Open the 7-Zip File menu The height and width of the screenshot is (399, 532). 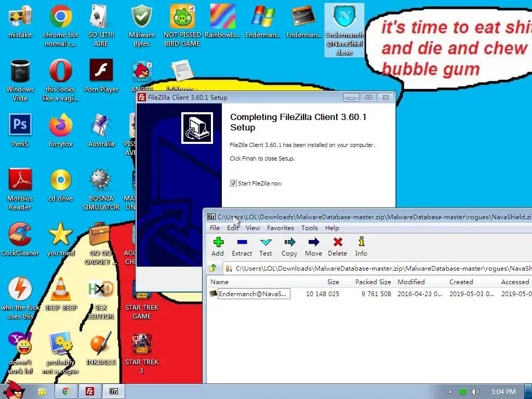pyautogui.click(x=215, y=228)
